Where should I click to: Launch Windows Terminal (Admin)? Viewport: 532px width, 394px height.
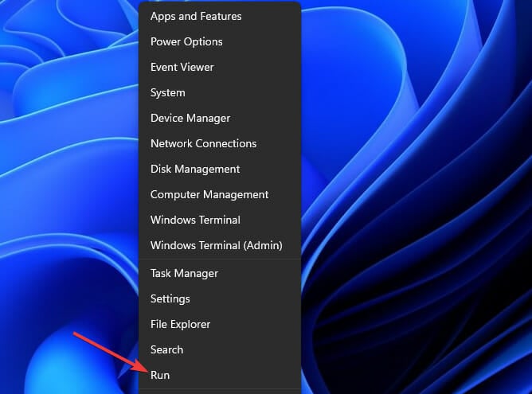click(x=220, y=245)
